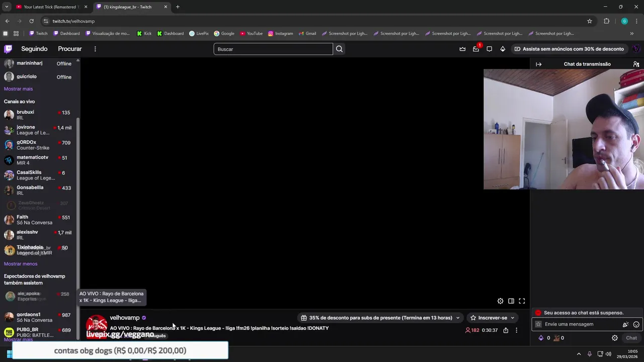The image size is (644, 362).
Task: Open the chat community users icon
Action: click(636, 64)
